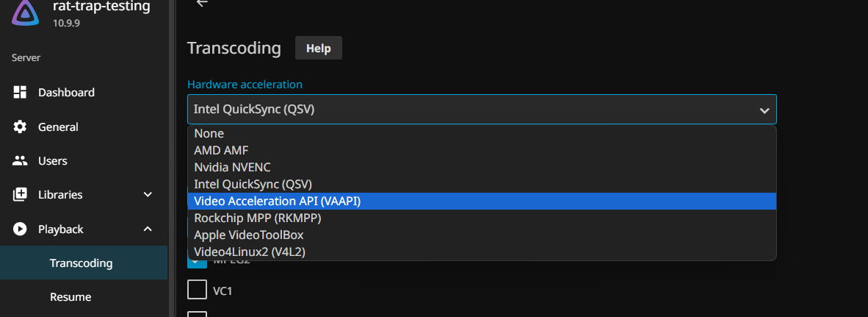Open the Transcoding sidebar page
This screenshot has width=868, height=317.
coord(81,263)
